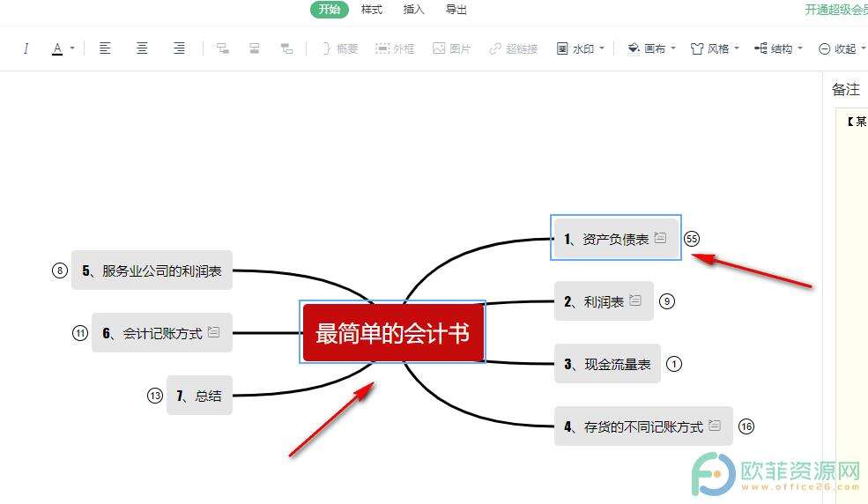Align text to the right

tap(179, 48)
